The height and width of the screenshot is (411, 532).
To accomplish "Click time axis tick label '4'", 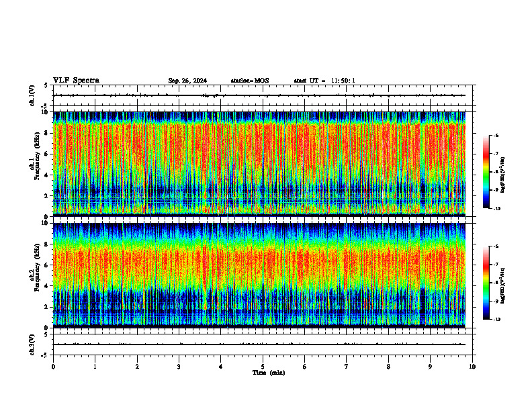I will click(x=221, y=367).
